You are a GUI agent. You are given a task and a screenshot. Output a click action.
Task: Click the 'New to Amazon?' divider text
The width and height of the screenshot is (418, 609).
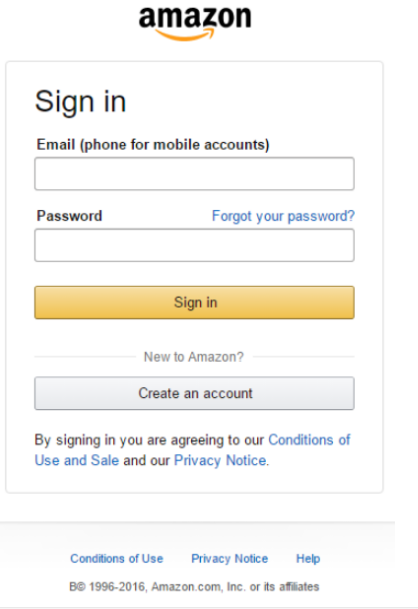194,357
